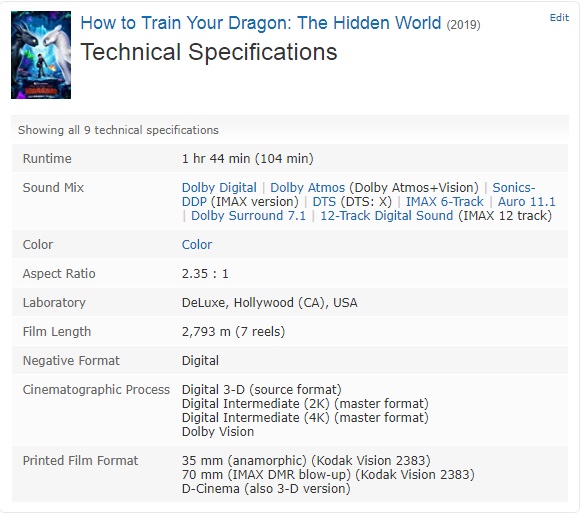
Task: Click the DeLuxe, Hollywood laboratory text
Action: 270,303
